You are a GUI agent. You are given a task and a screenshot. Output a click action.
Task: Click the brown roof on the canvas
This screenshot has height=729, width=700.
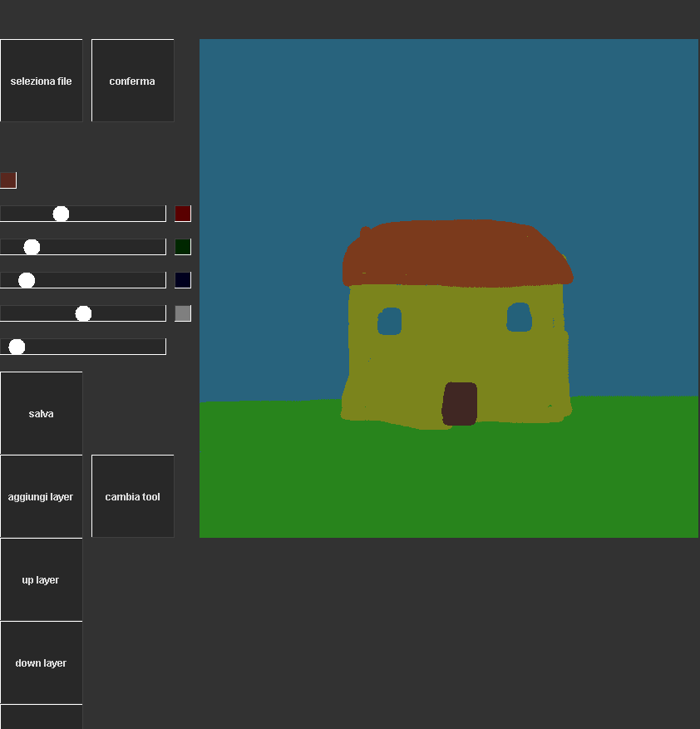point(456,253)
